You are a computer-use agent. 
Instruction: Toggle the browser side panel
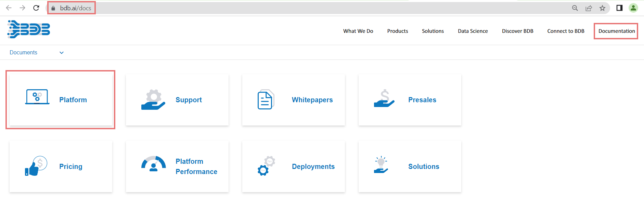click(619, 8)
